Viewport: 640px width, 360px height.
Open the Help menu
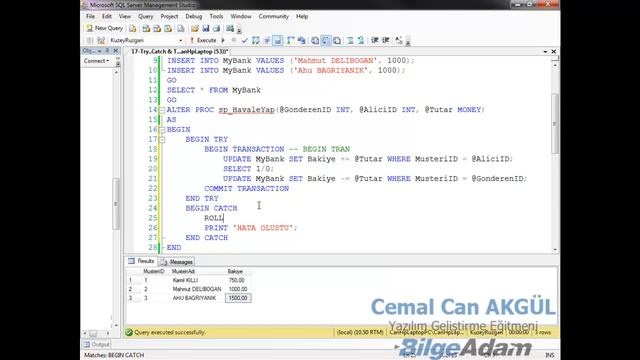click(302, 16)
